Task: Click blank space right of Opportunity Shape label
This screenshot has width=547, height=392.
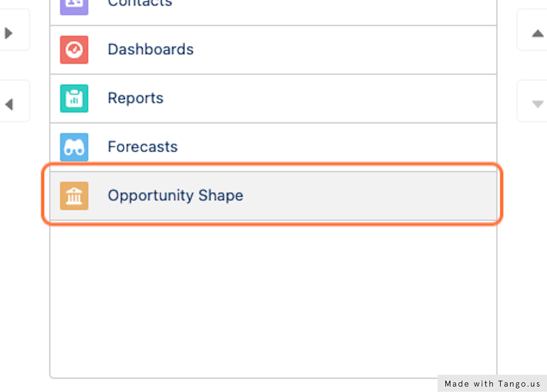Action: tap(369, 196)
